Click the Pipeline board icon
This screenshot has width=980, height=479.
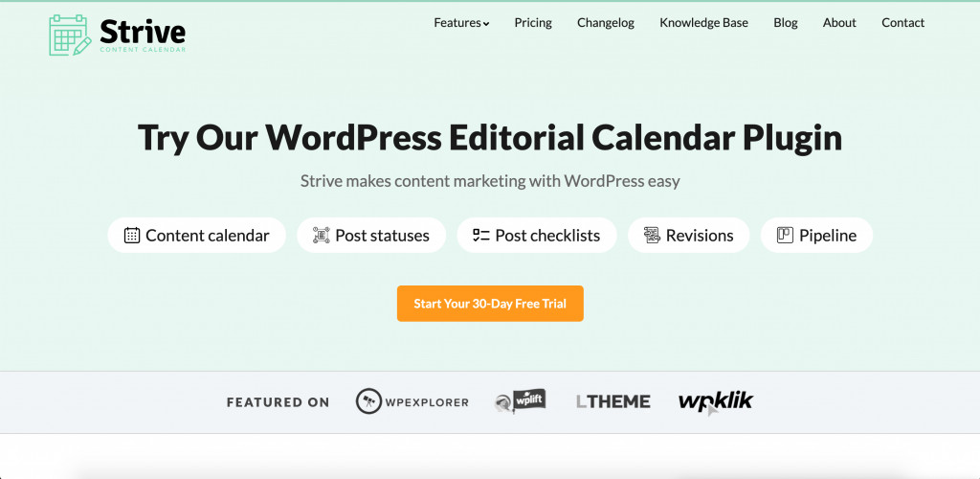click(785, 235)
